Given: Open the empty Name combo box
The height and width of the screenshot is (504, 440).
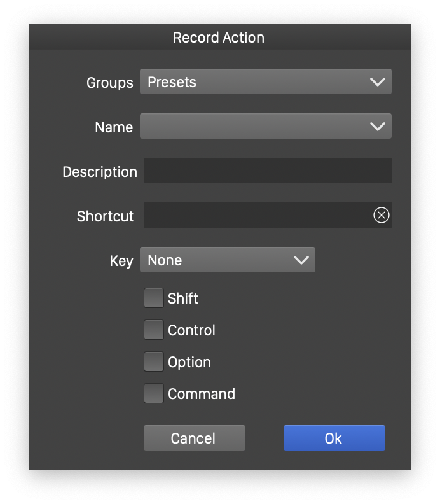Looking at the screenshot, I should pyautogui.click(x=254, y=127).
